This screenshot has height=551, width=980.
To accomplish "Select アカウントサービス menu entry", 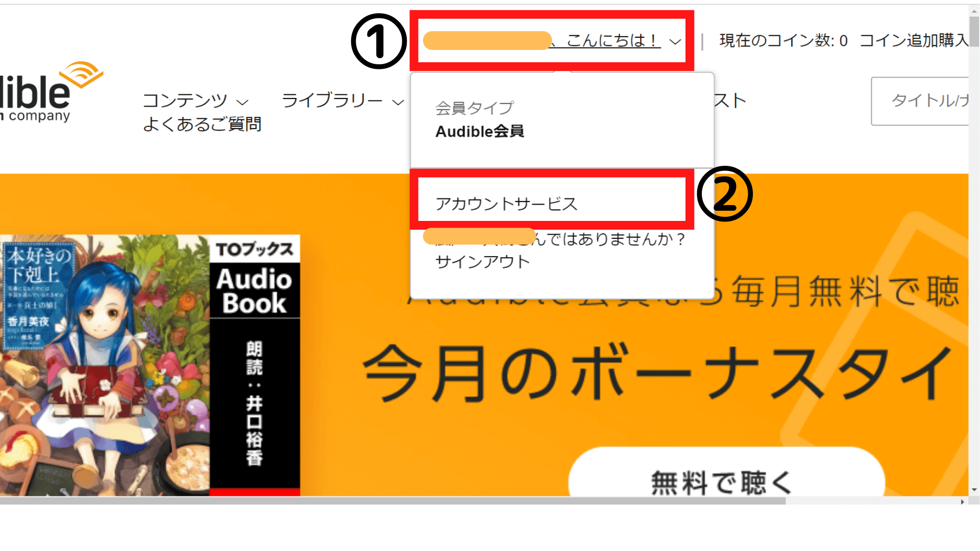I will tap(506, 204).
